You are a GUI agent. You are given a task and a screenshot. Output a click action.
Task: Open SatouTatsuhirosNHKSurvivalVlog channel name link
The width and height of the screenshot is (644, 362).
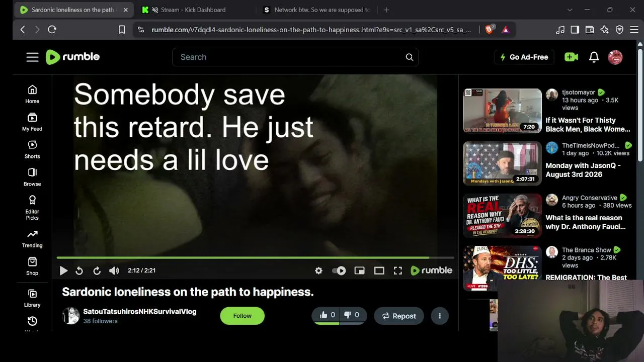[x=140, y=312]
